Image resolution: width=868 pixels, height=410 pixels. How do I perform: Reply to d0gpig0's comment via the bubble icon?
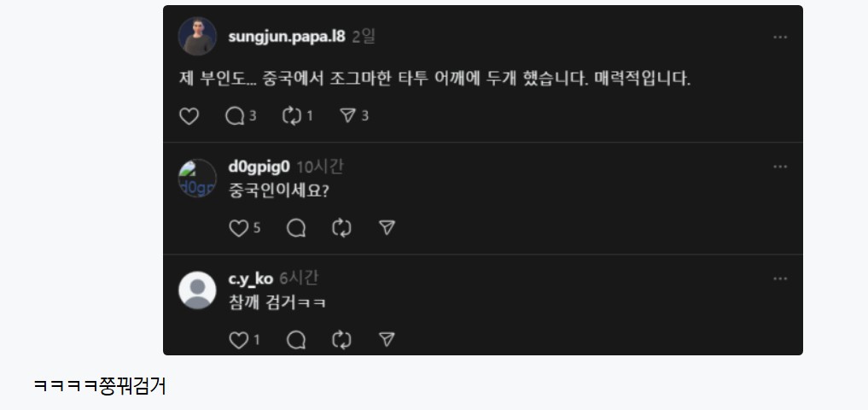pyautogui.click(x=296, y=228)
